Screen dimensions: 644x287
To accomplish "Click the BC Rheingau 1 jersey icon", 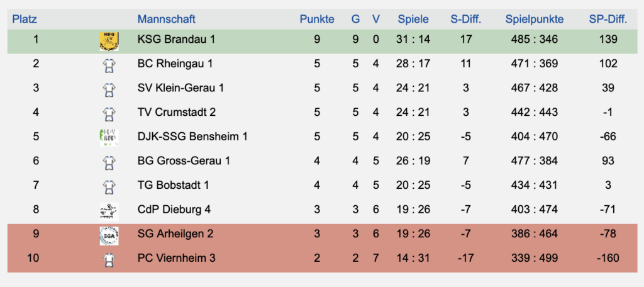I will coord(109,64).
